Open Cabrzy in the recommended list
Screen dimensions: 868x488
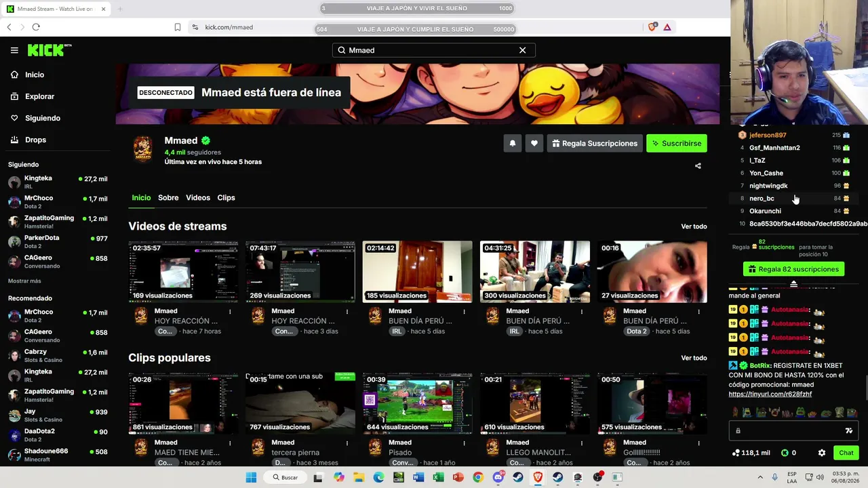click(x=57, y=355)
